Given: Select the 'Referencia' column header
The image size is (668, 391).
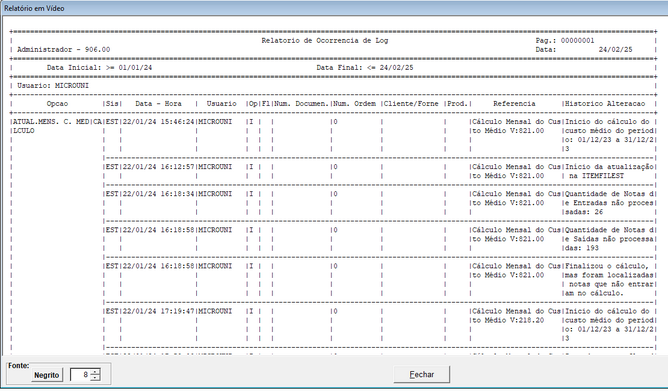Looking at the screenshot, I should point(514,104).
